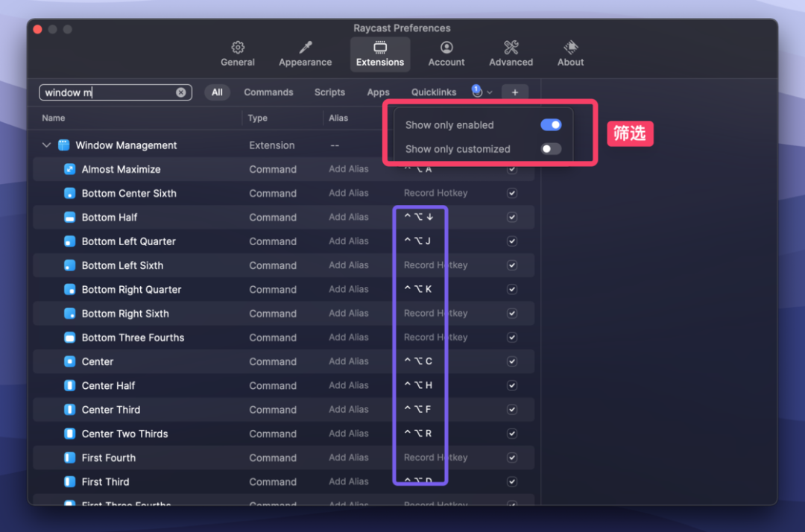Disable the Bottom Half command checkbox
The width and height of the screenshot is (805, 532).
pyautogui.click(x=512, y=218)
